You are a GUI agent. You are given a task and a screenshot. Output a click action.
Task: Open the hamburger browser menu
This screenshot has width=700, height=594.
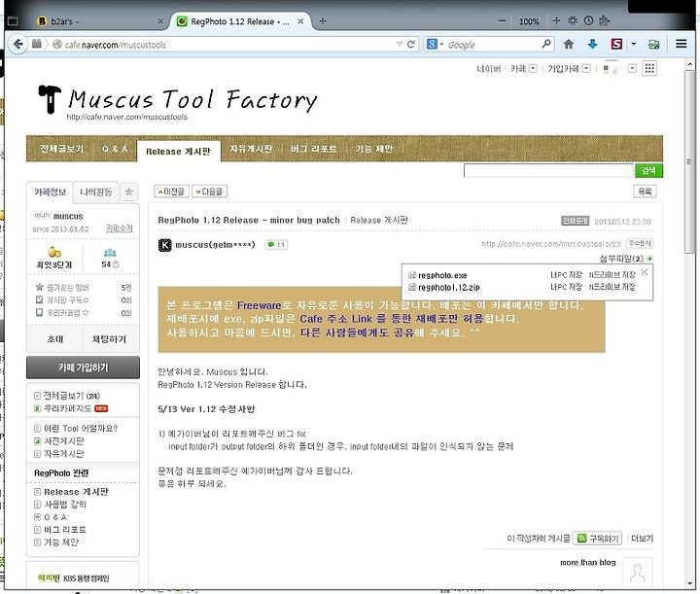(x=681, y=44)
